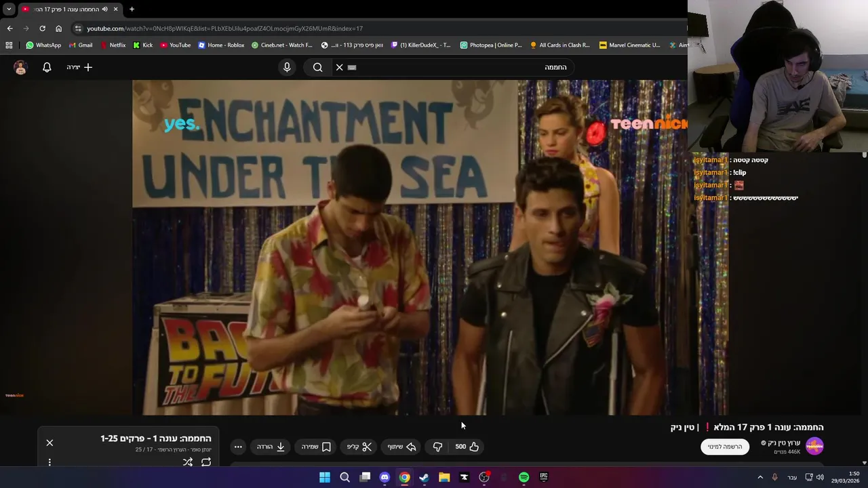The image size is (868, 488).
Task: Open a new browser tab
Action: (x=132, y=9)
